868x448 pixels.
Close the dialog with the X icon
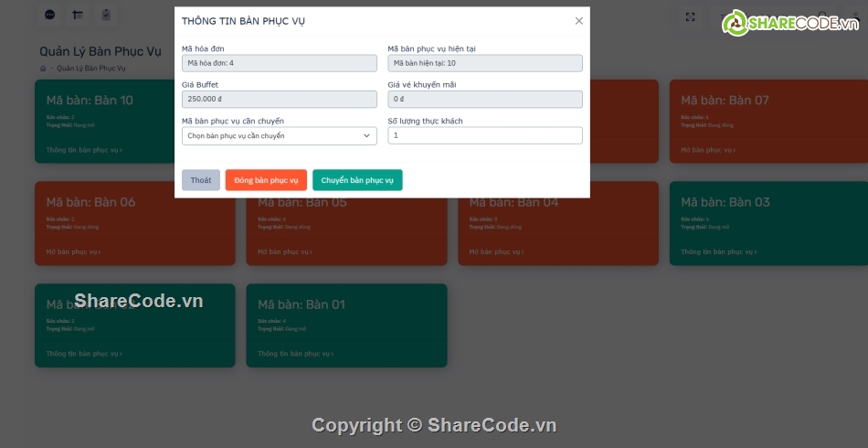(x=578, y=21)
